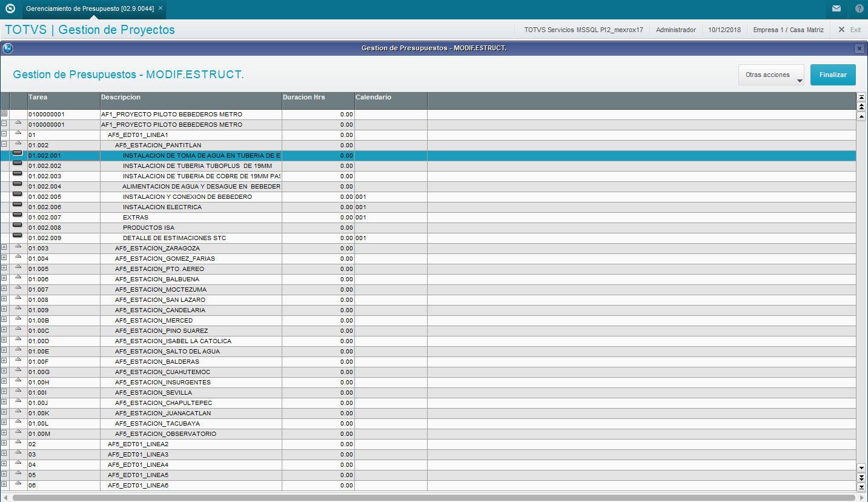Expand the 05 AF5_EDT01_LINEA5 node
The width and height of the screenshot is (868, 502).
[4, 474]
